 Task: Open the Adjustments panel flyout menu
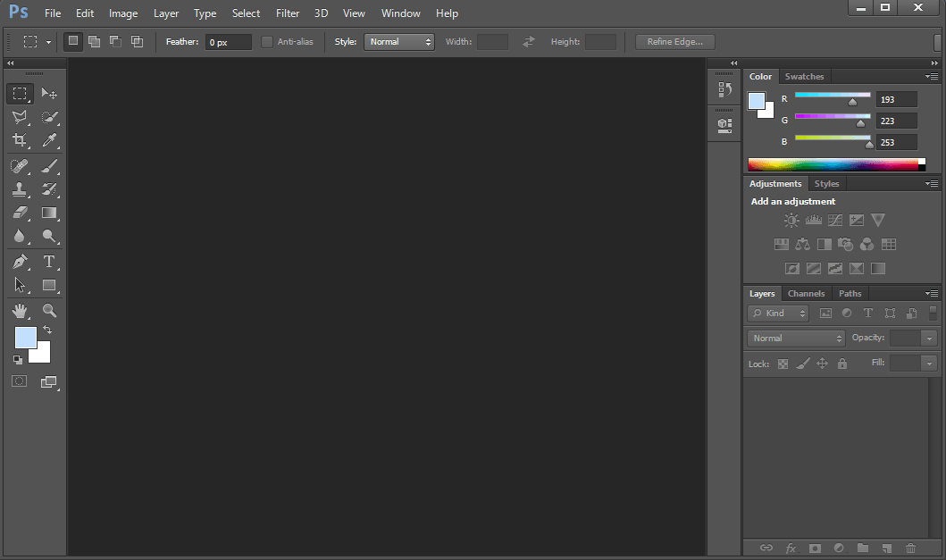click(x=932, y=183)
